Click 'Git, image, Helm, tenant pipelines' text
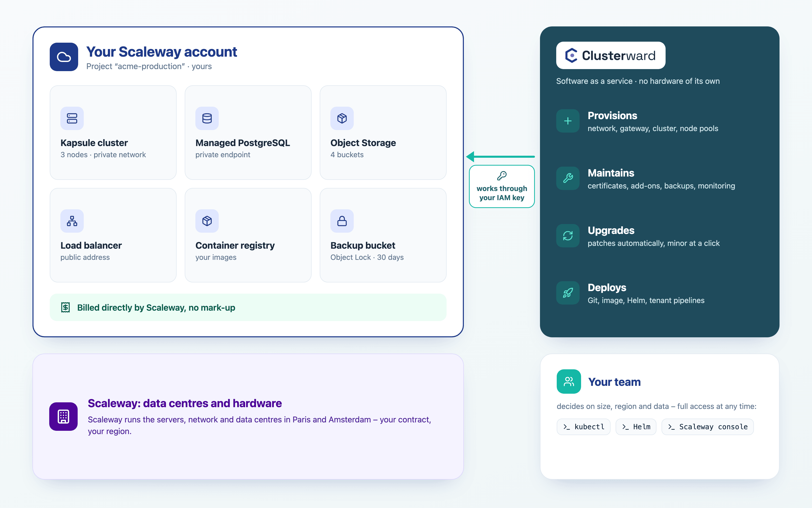This screenshot has width=812, height=508. [x=646, y=300]
